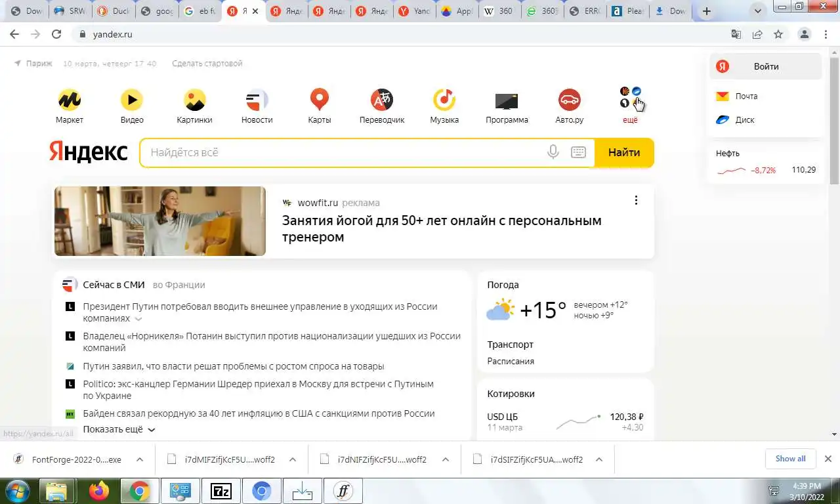Switch to the eb fu Google tab

[198, 11]
